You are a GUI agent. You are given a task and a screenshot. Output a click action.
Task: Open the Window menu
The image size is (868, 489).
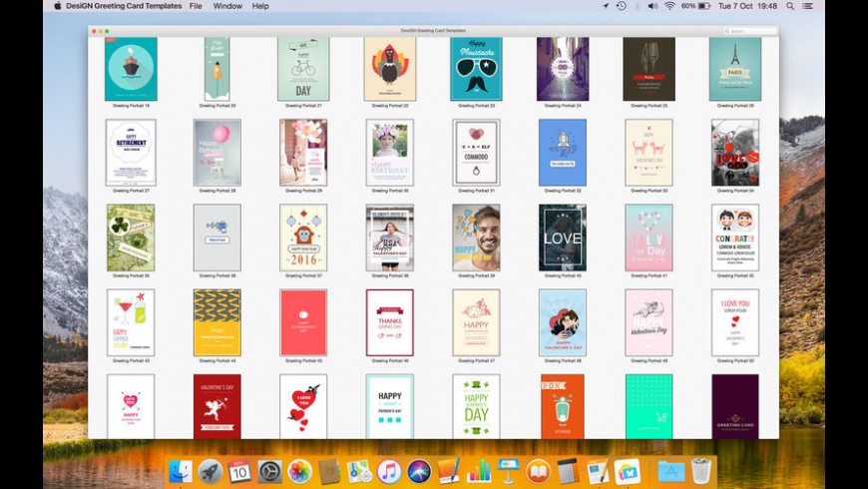click(227, 6)
